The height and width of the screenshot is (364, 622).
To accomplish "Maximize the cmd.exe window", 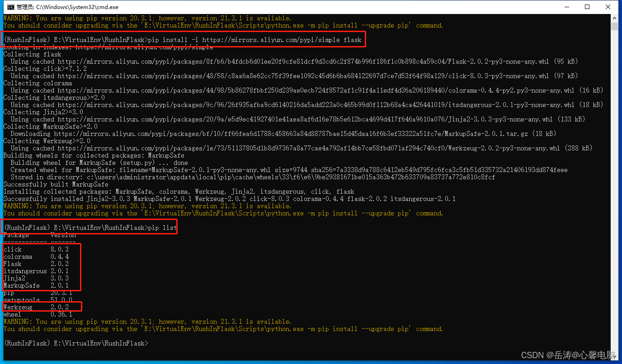I will (587, 7).
